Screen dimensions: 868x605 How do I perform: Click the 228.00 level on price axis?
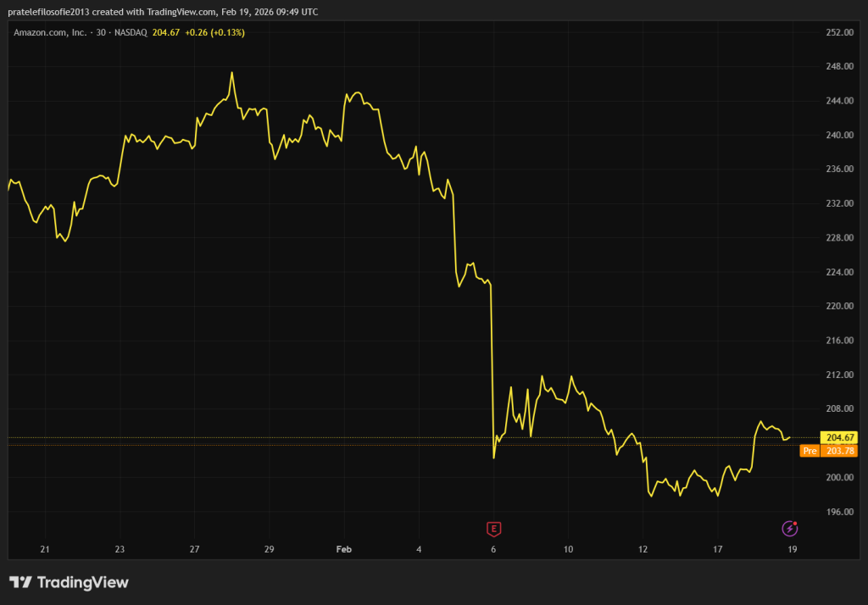pyautogui.click(x=837, y=238)
